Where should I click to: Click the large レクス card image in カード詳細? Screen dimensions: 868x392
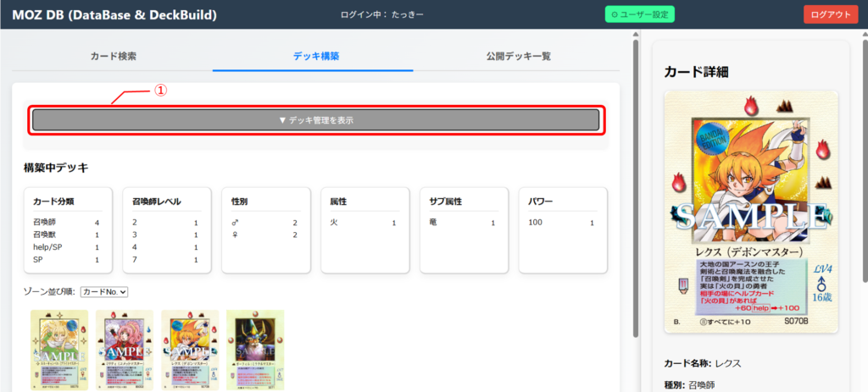click(751, 209)
